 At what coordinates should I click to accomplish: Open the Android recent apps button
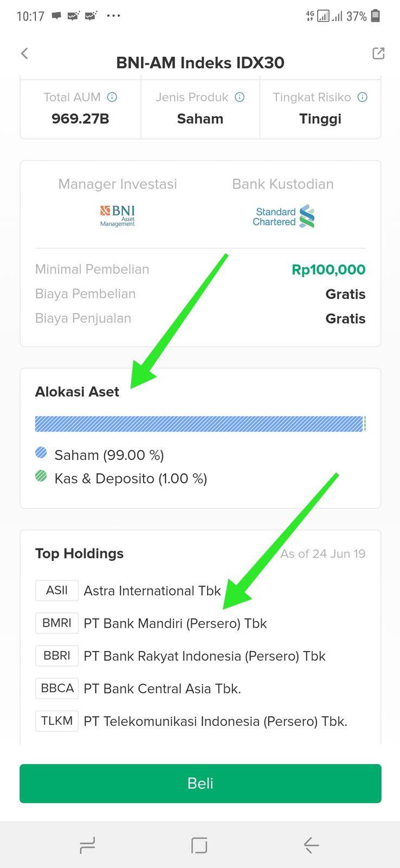pyautogui.click(x=87, y=845)
